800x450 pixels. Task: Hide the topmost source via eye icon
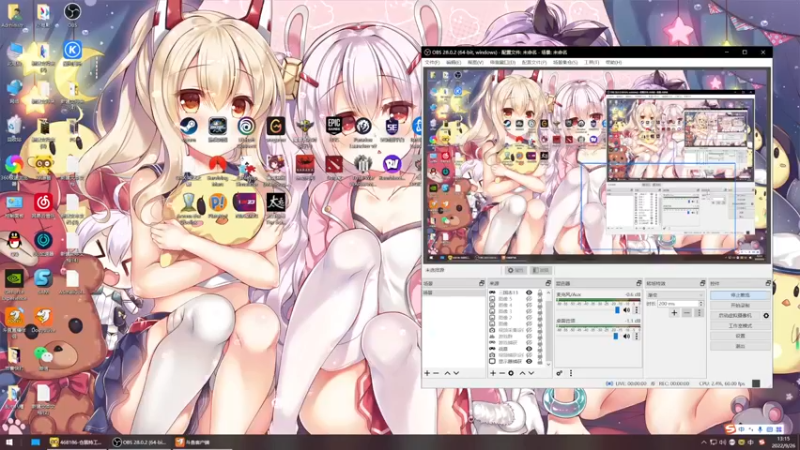click(x=529, y=293)
